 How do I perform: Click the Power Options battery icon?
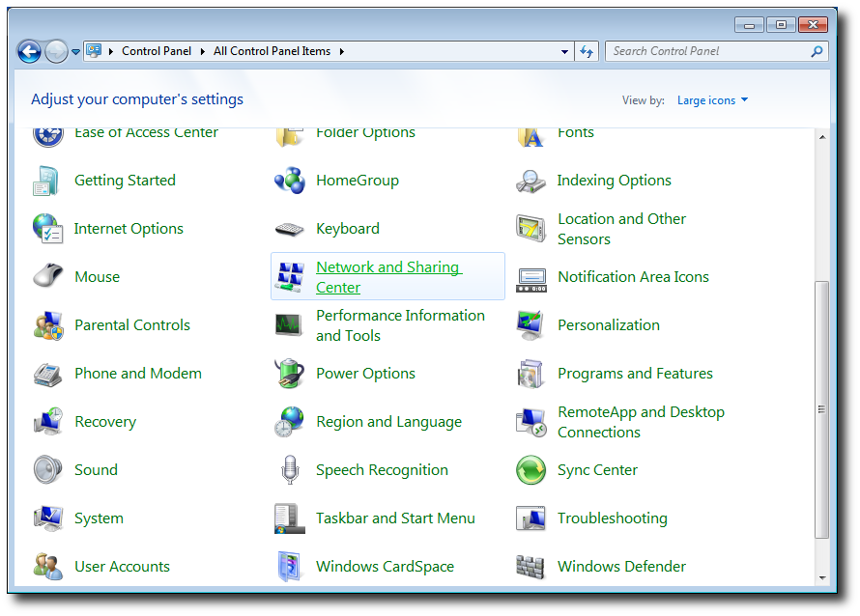[x=290, y=374]
